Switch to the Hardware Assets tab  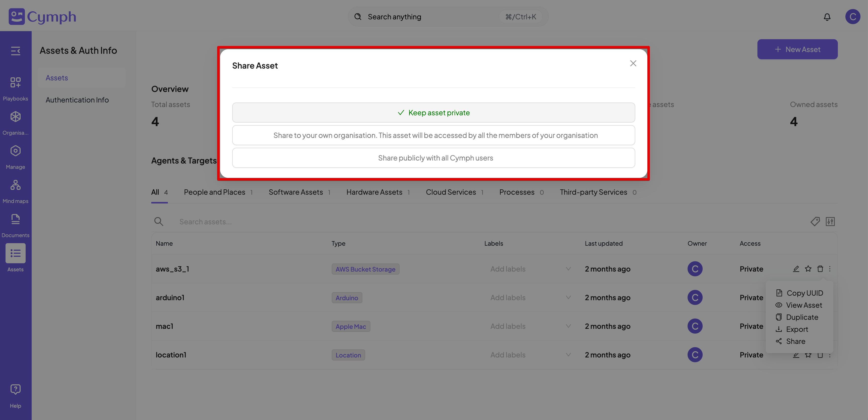(374, 192)
